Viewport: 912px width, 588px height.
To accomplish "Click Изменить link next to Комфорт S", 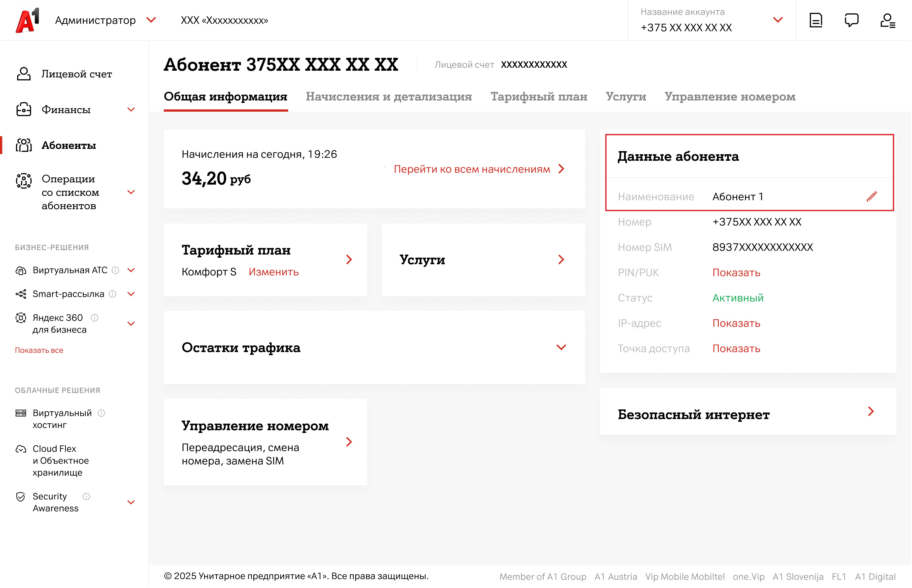I will [273, 272].
